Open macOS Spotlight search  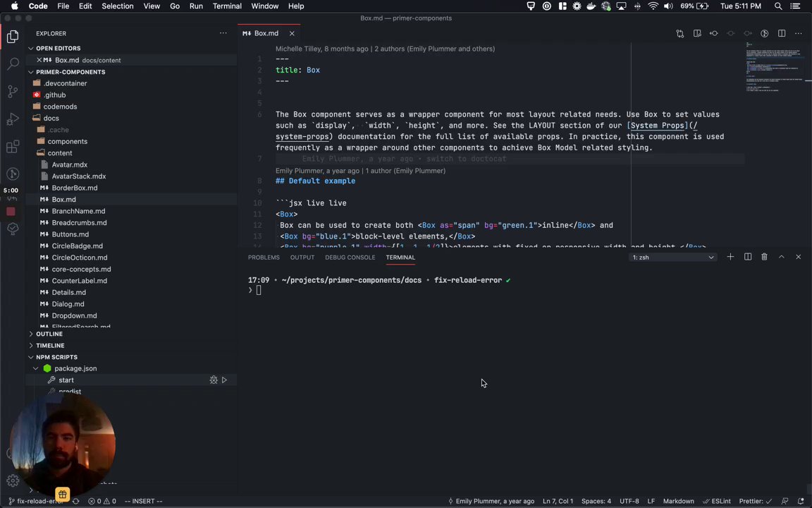(778, 6)
